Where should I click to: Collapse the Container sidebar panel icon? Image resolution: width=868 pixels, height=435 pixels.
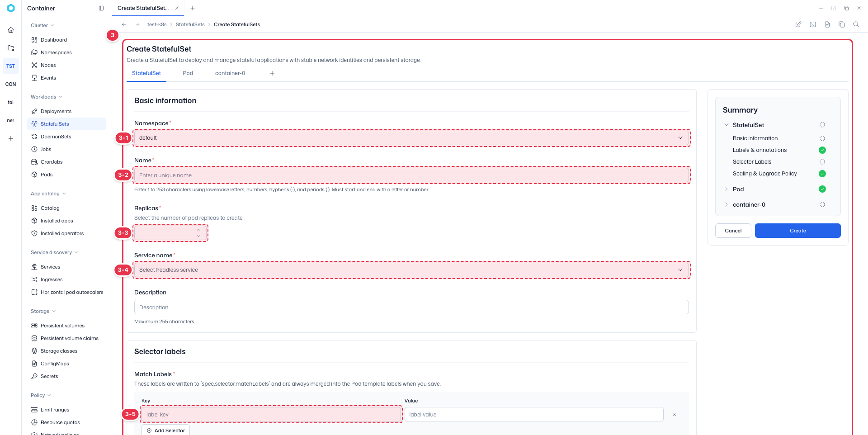[x=101, y=8]
